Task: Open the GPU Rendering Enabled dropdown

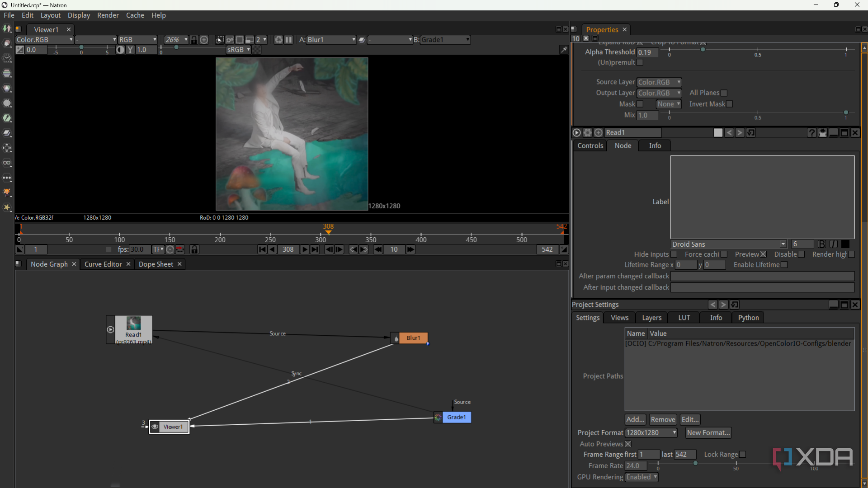Action: click(x=642, y=477)
